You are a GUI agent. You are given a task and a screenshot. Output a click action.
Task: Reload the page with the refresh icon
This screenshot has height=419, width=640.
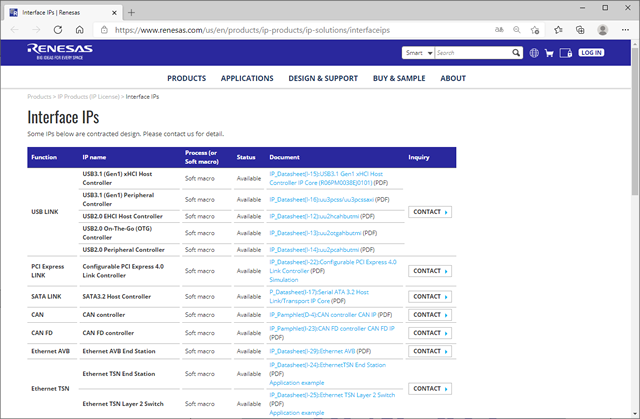click(x=58, y=30)
